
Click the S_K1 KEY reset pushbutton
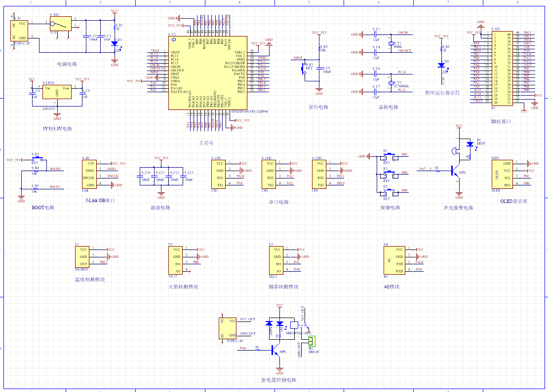coord(303,68)
